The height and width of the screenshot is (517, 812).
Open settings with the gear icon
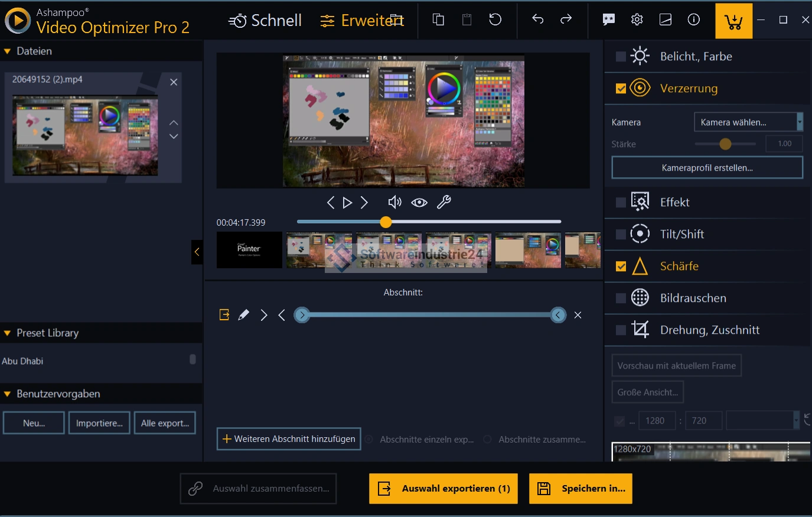[637, 19]
